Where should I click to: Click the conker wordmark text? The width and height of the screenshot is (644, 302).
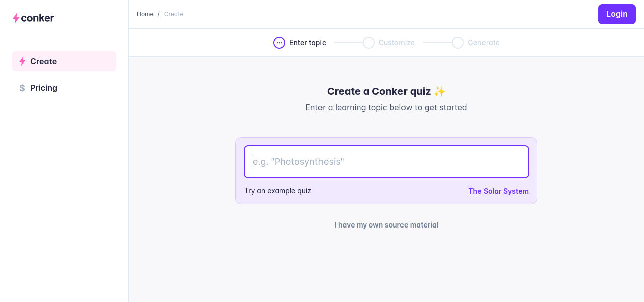[x=38, y=18]
